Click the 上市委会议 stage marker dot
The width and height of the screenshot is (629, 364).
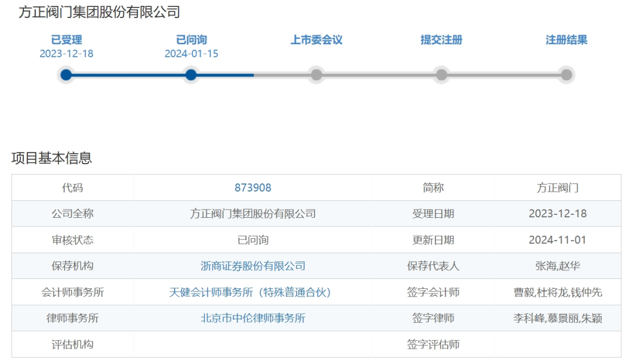point(316,75)
